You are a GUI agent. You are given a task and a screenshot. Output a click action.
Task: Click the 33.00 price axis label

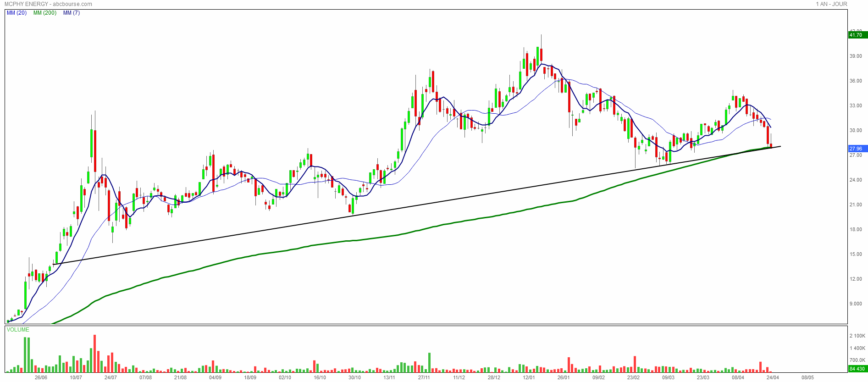click(x=856, y=106)
